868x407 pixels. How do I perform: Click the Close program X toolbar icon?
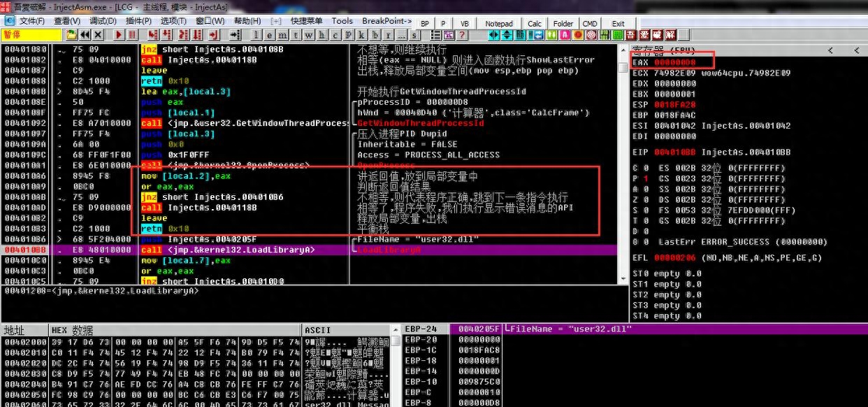98,34
